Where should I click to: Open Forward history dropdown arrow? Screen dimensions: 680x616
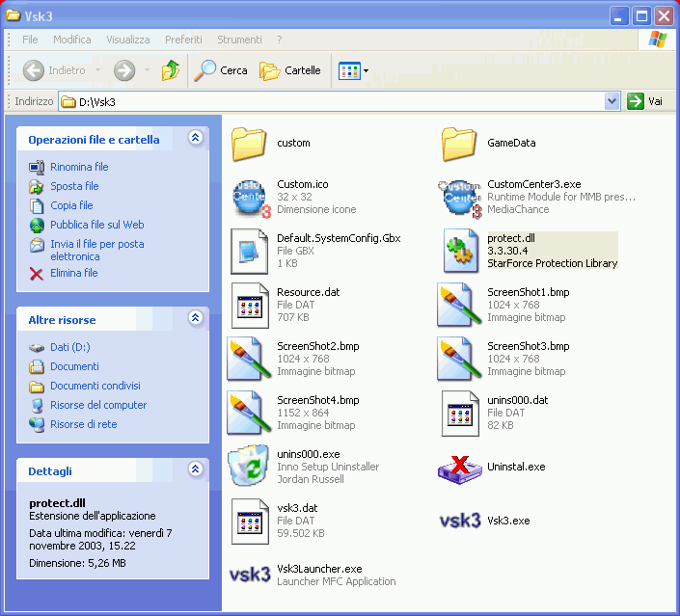[147, 70]
